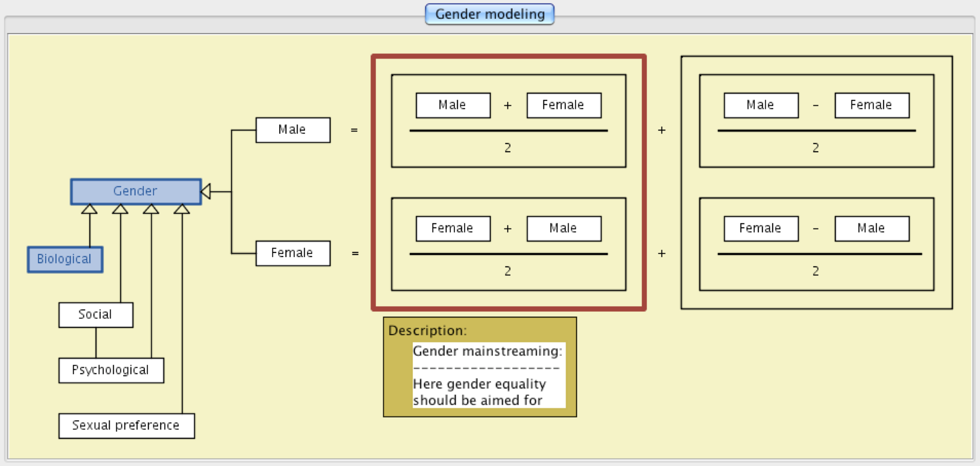Click the minus sign in Male − Female
The image size is (980, 466).
[816, 106]
